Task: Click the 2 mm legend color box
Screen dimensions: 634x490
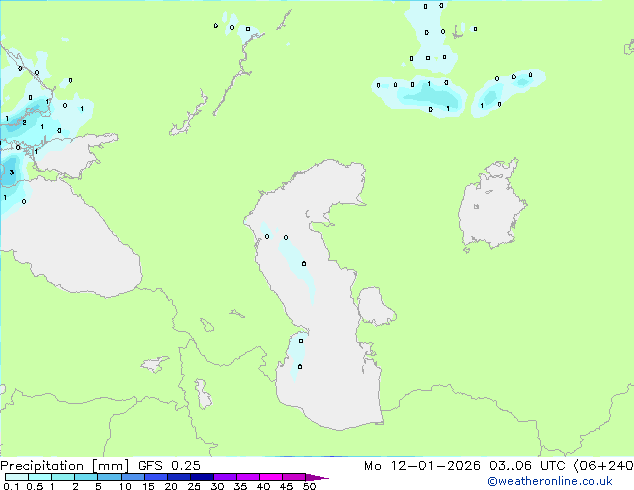Action: (86, 477)
